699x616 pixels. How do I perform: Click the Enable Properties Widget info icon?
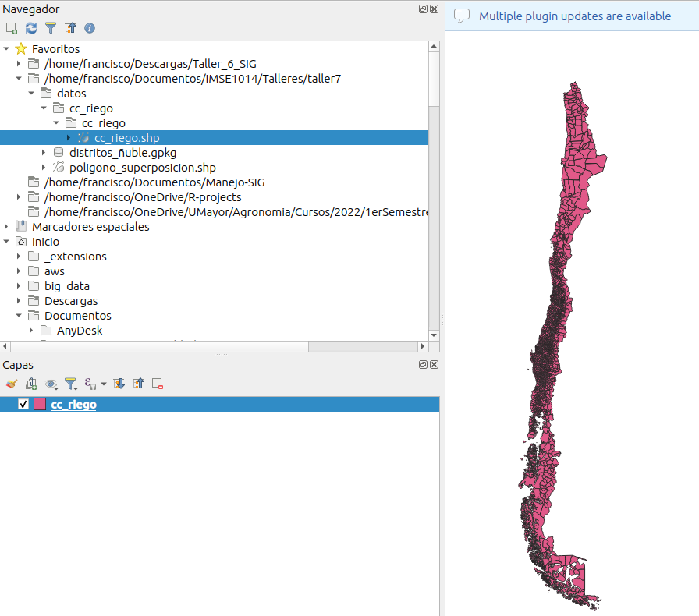click(90, 28)
